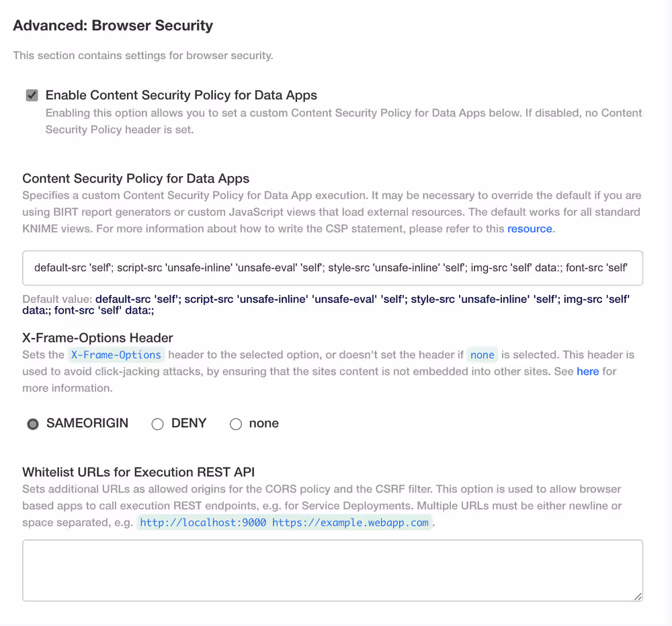Select the DENY radio option
Image resolution: width=672 pixels, height=626 pixels.
pyautogui.click(x=157, y=423)
